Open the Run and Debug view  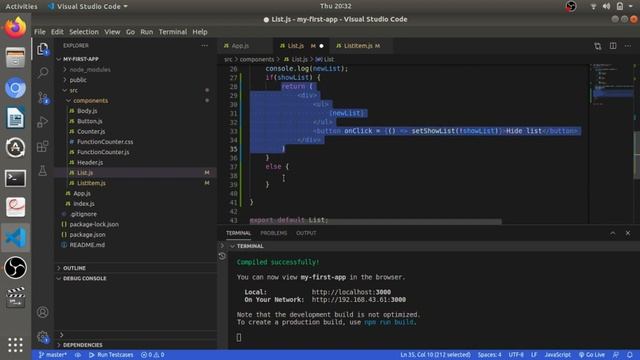click(x=43, y=122)
